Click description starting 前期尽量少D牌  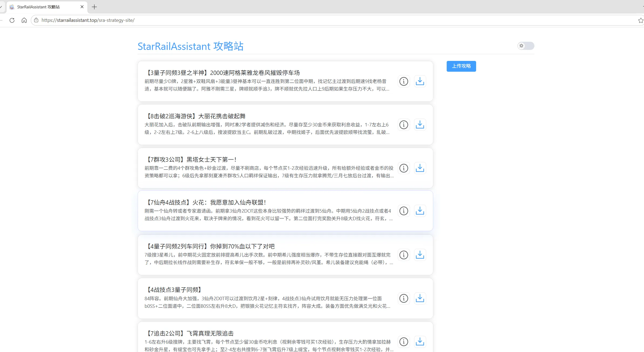click(x=267, y=85)
